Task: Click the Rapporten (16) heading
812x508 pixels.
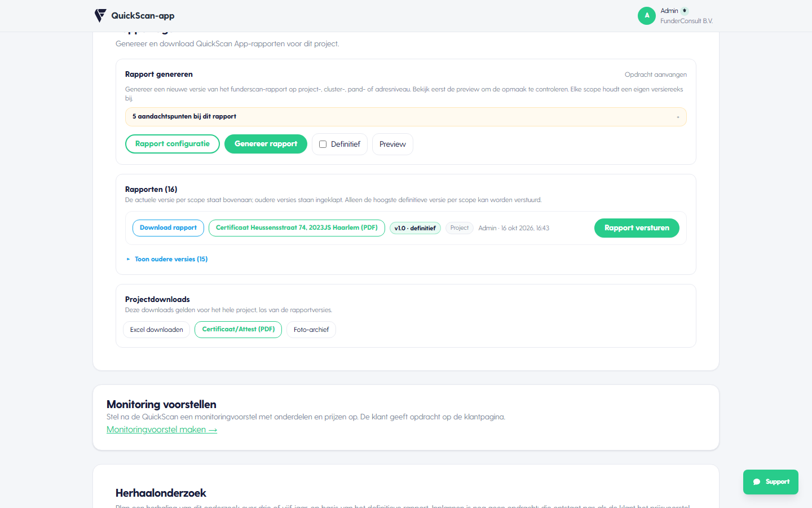Action: (151, 189)
